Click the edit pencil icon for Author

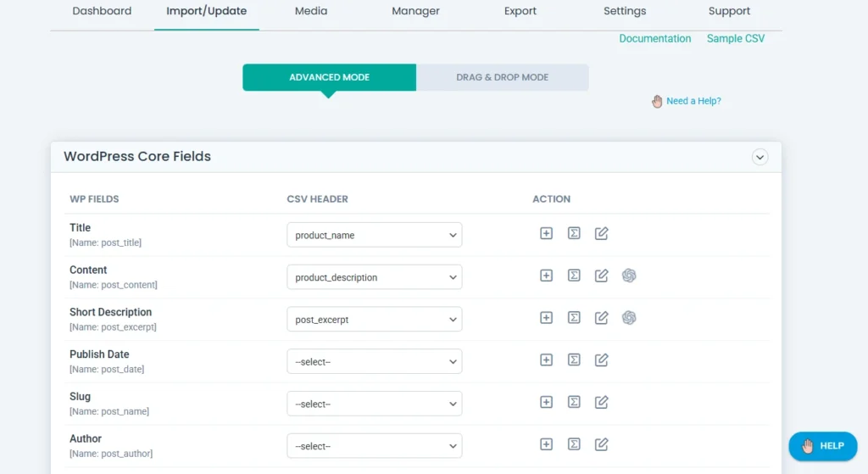[601, 444]
